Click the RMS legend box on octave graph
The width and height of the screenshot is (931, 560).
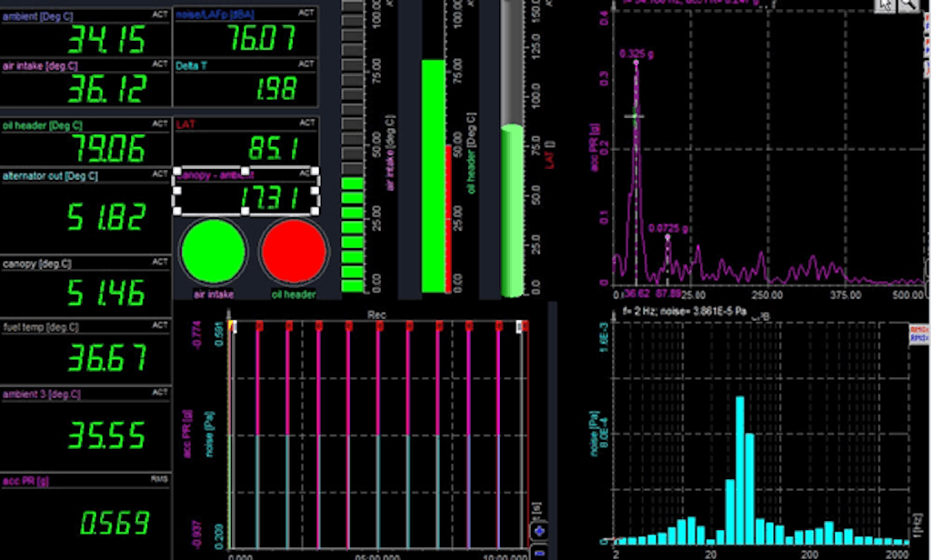coord(919,334)
